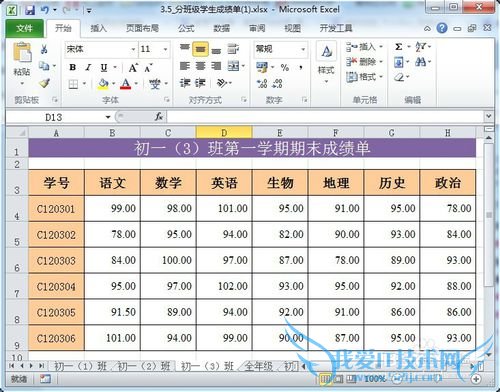
Task: Open the font color dropdown arrow
Action: point(136,84)
